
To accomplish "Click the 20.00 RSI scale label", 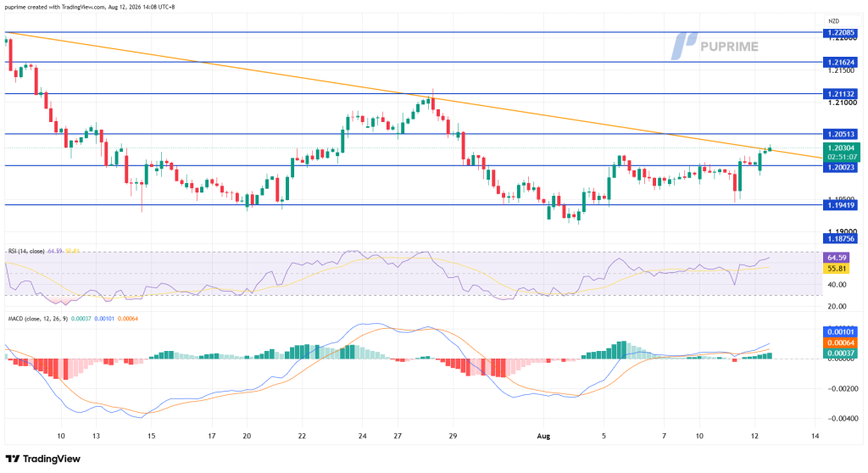I will pyautogui.click(x=837, y=306).
